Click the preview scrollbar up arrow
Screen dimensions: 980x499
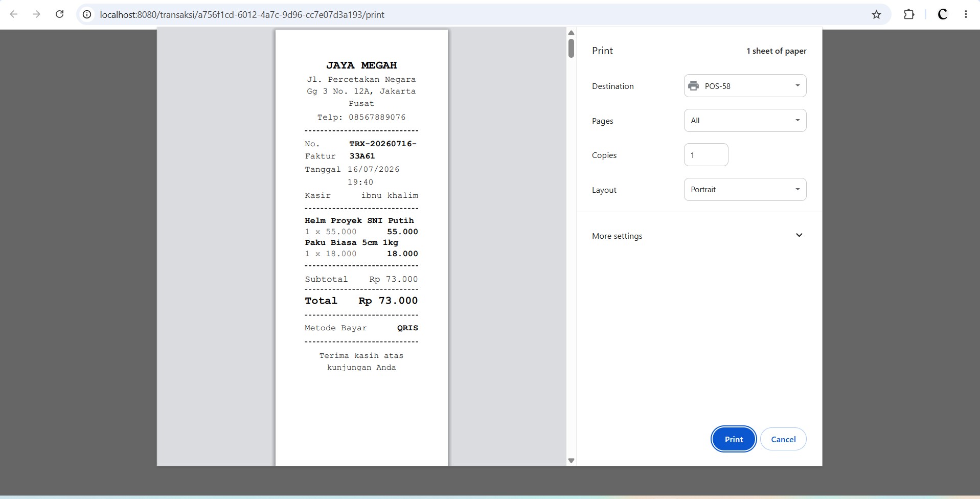pyautogui.click(x=571, y=33)
